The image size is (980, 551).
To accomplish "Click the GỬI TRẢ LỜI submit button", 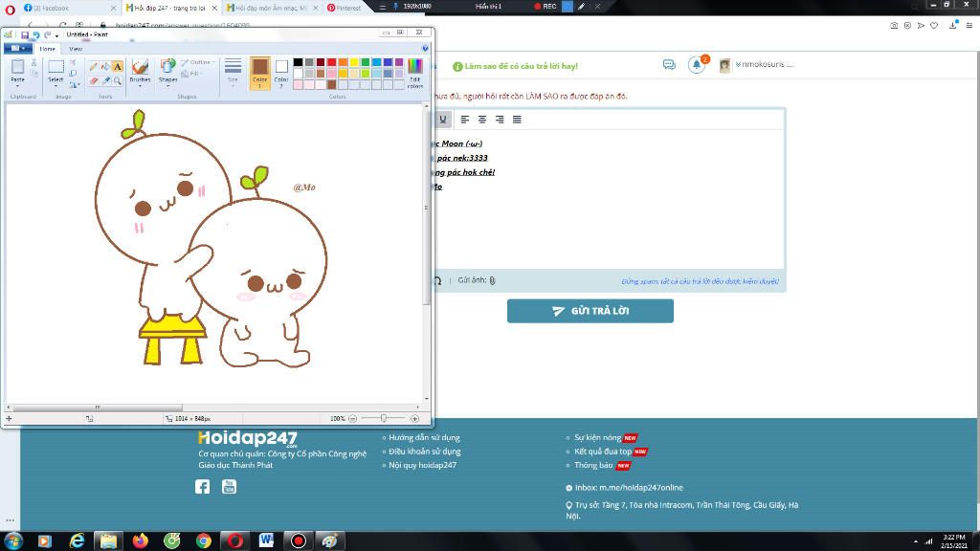I will coord(590,311).
